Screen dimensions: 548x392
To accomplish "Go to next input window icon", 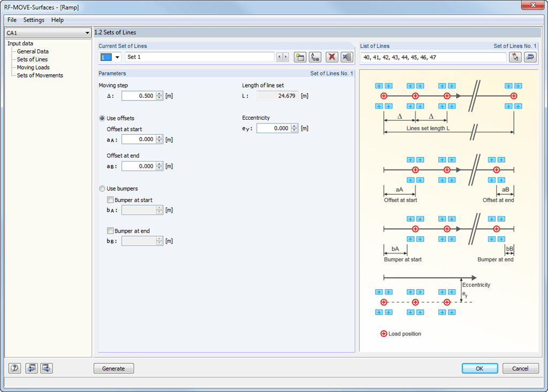I will (47, 368).
